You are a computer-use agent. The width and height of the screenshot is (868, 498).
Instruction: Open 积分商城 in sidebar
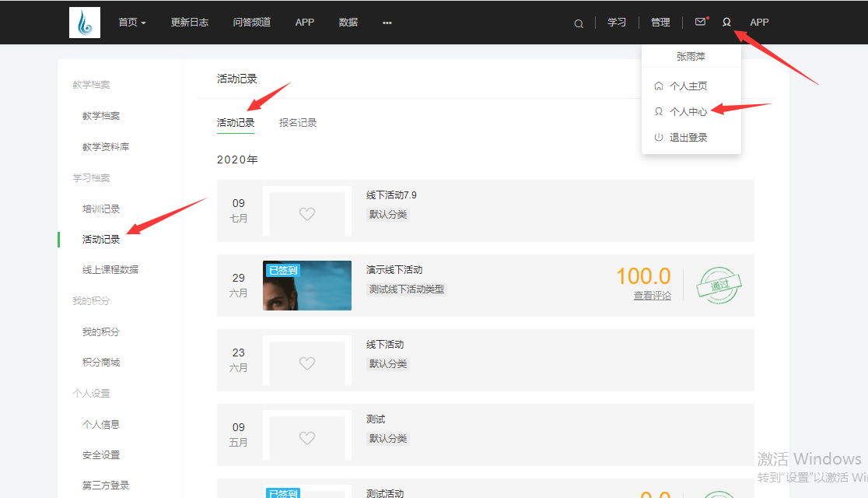point(101,363)
